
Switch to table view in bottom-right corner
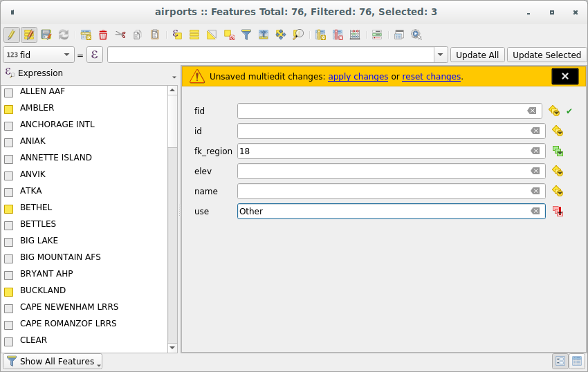coord(578,361)
